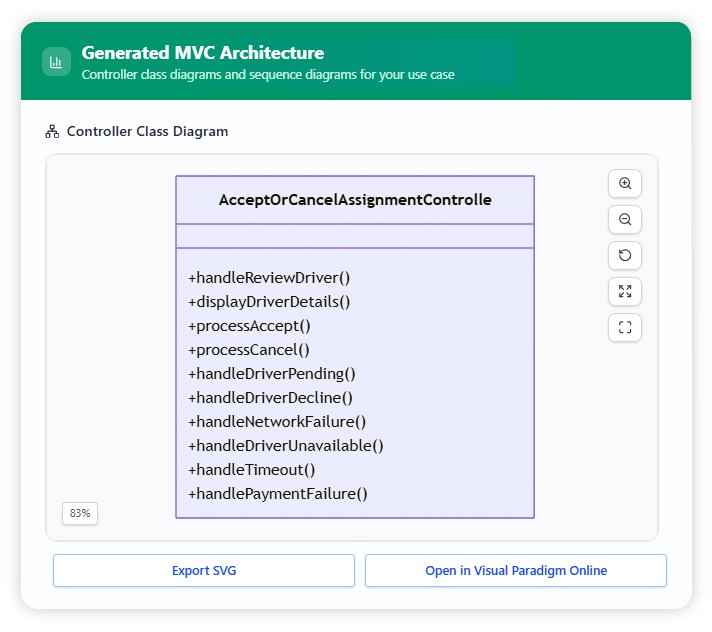
Task: Toggle fullscreen with the corner-brackets icon
Action: click(x=625, y=328)
